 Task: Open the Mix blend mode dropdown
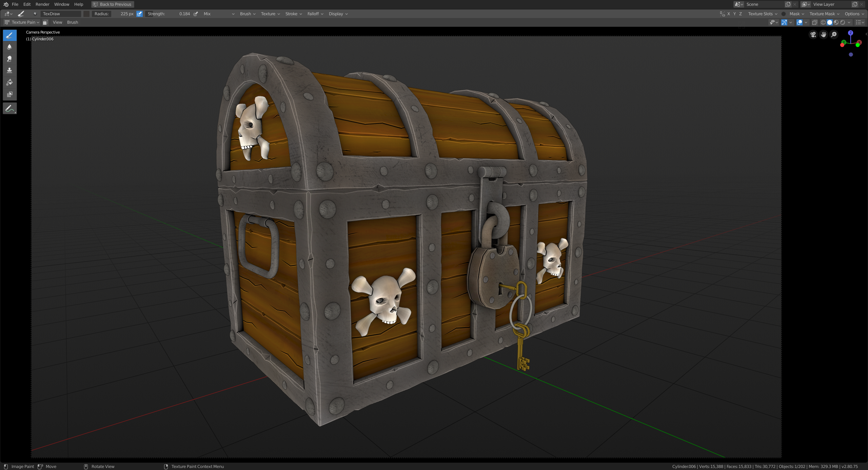[x=219, y=14]
